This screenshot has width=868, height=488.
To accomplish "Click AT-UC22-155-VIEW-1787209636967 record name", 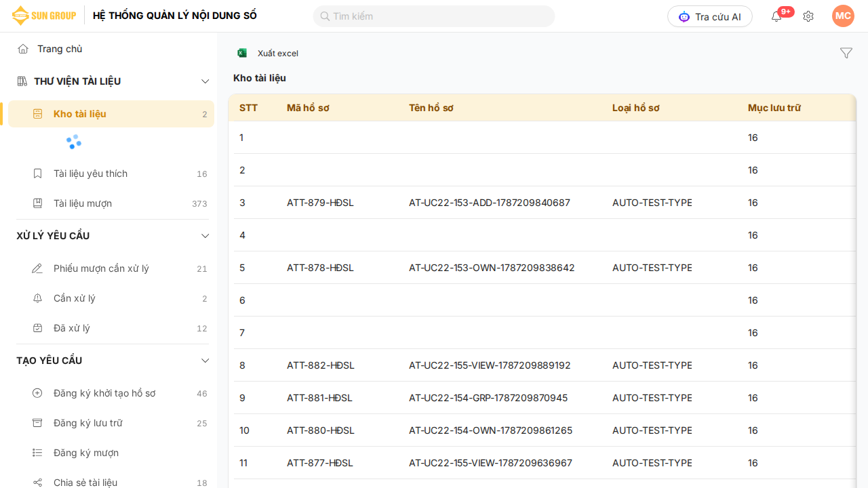I will [x=490, y=463].
